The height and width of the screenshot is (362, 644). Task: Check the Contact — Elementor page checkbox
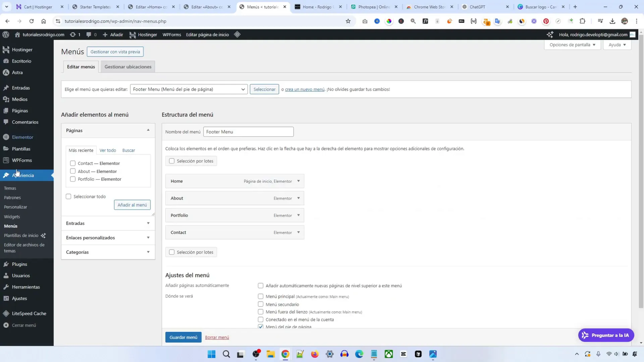click(x=73, y=163)
